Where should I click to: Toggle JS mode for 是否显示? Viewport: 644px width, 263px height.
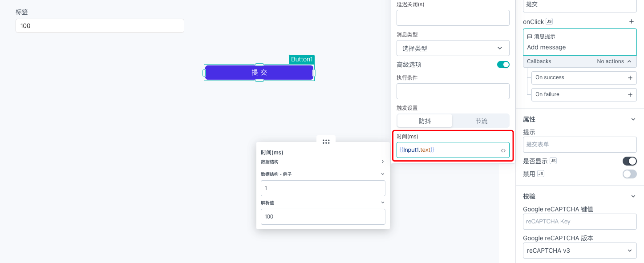(x=553, y=160)
